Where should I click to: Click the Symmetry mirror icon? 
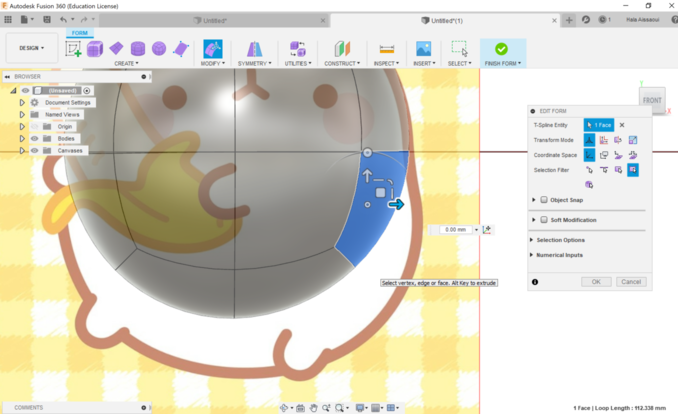(255, 49)
